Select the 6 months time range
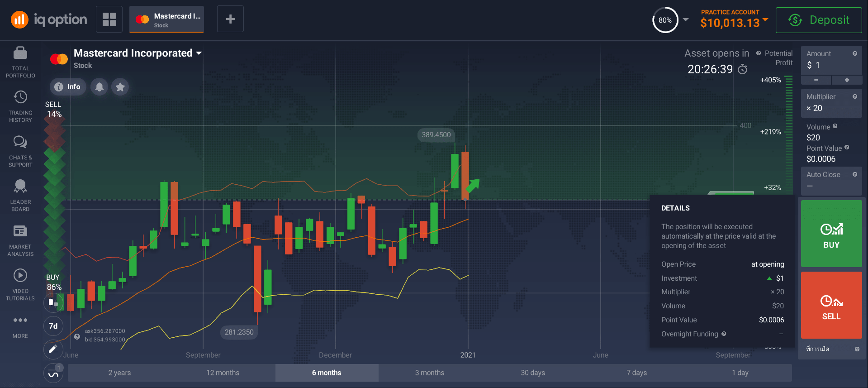Viewport: 868px width, 388px height. pyautogui.click(x=327, y=373)
